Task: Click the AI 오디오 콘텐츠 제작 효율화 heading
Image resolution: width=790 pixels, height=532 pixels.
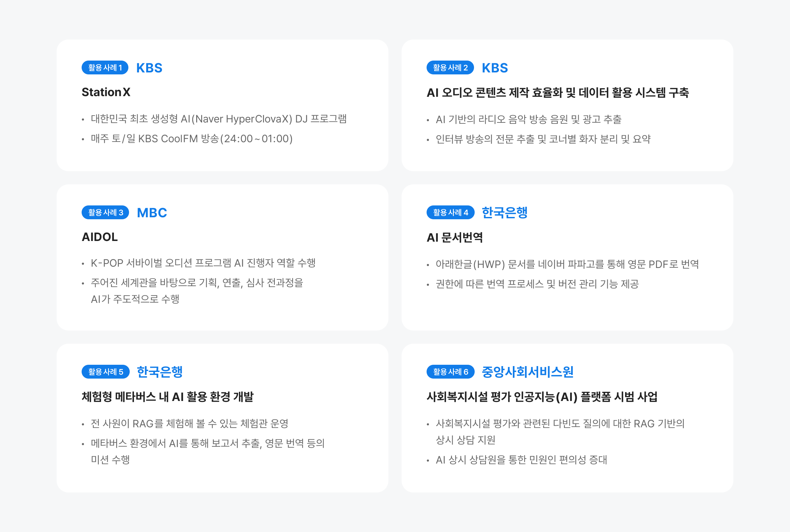Action: click(x=558, y=93)
